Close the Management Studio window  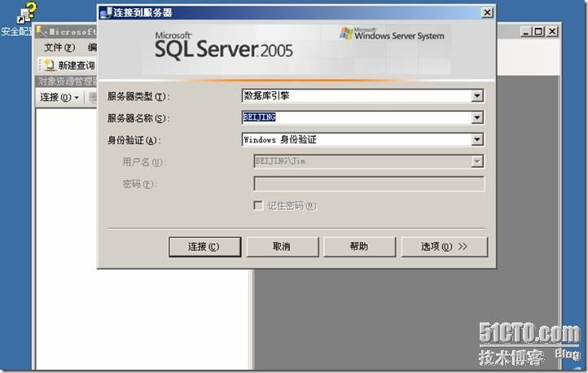pos(552,32)
